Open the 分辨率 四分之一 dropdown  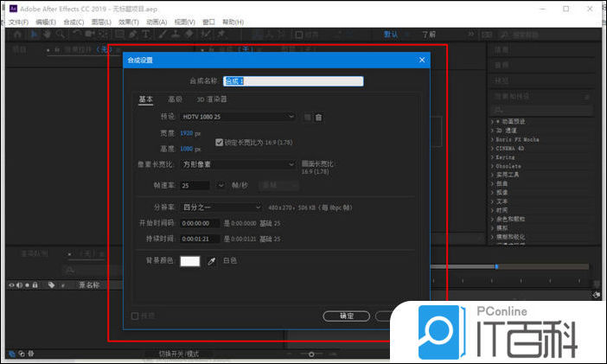pos(220,208)
